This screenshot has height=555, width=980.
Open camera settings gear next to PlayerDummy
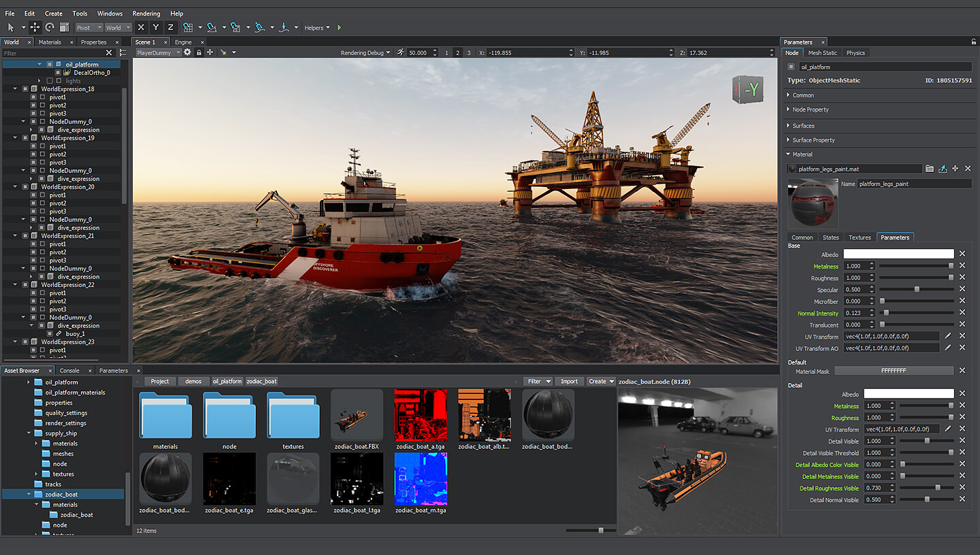pos(188,52)
